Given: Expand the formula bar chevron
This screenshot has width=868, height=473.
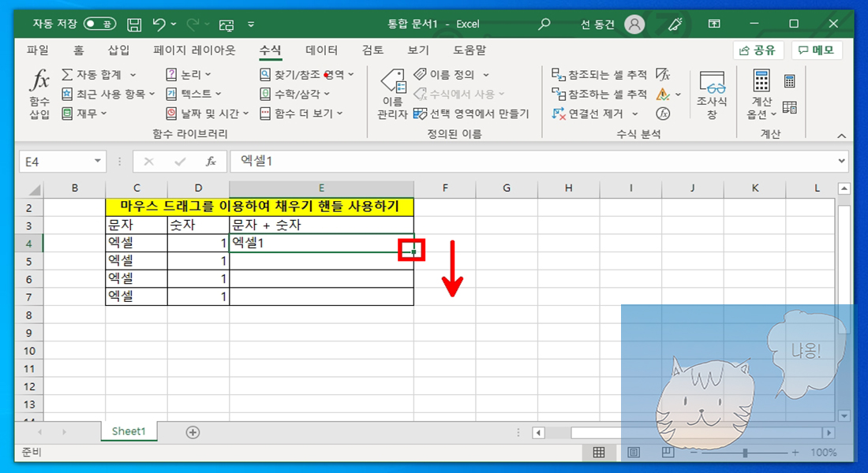Looking at the screenshot, I should (x=841, y=161).
